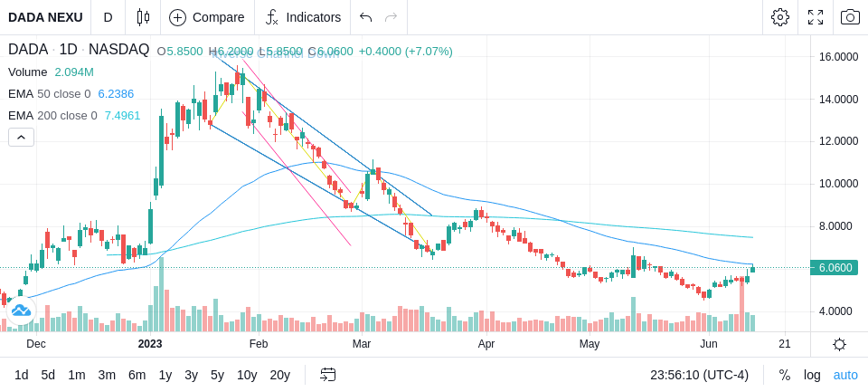Image resolution: width=868 pixels, height=392 pixels.
Task: Toggle auto scale mode
Action: tap(845, 376)
